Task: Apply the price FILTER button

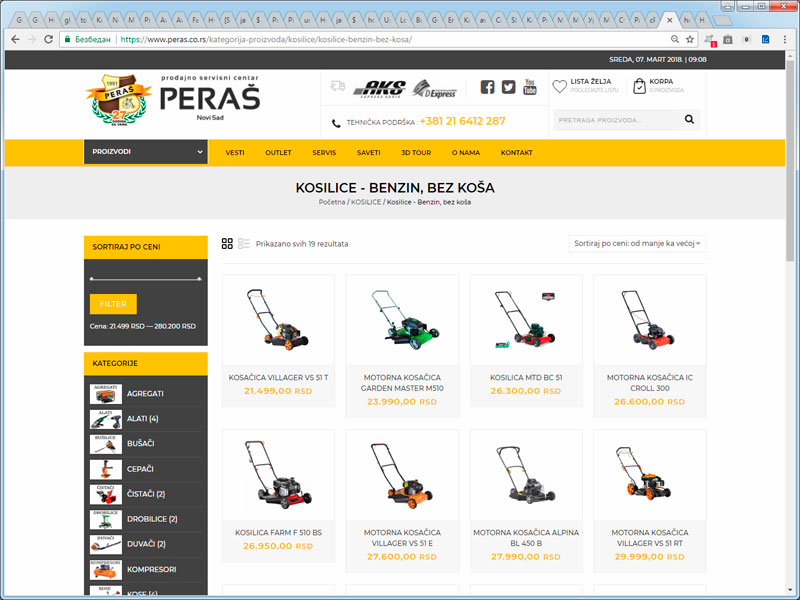Action: (113, 304)
